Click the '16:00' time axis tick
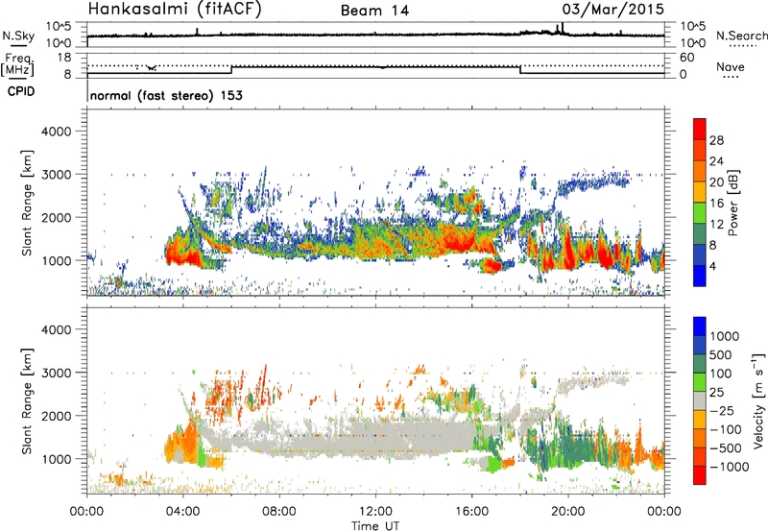This screenshot has height=532, width=768. pyautogui.click(x=471, y=512)
